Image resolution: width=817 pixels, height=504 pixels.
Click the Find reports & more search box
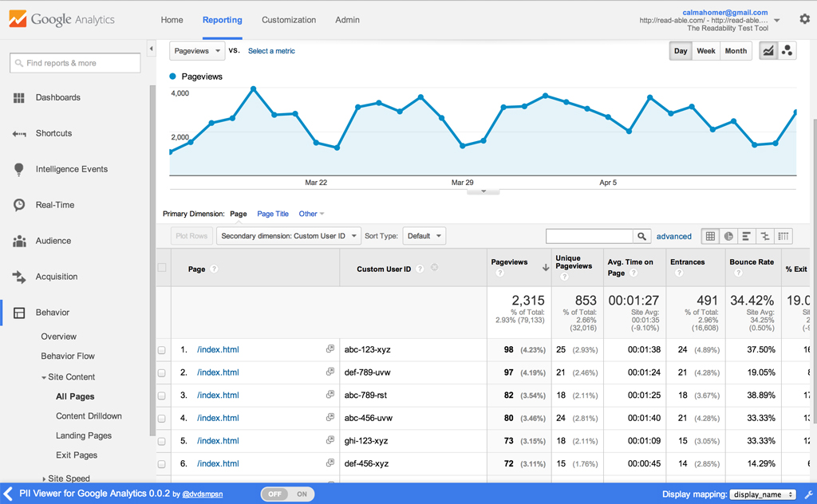click(75, 63)
